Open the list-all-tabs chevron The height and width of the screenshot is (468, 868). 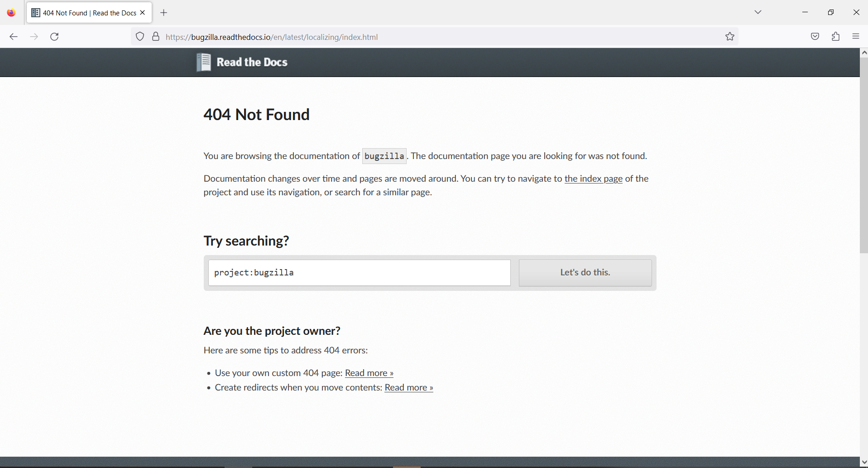tap(758, 12)
